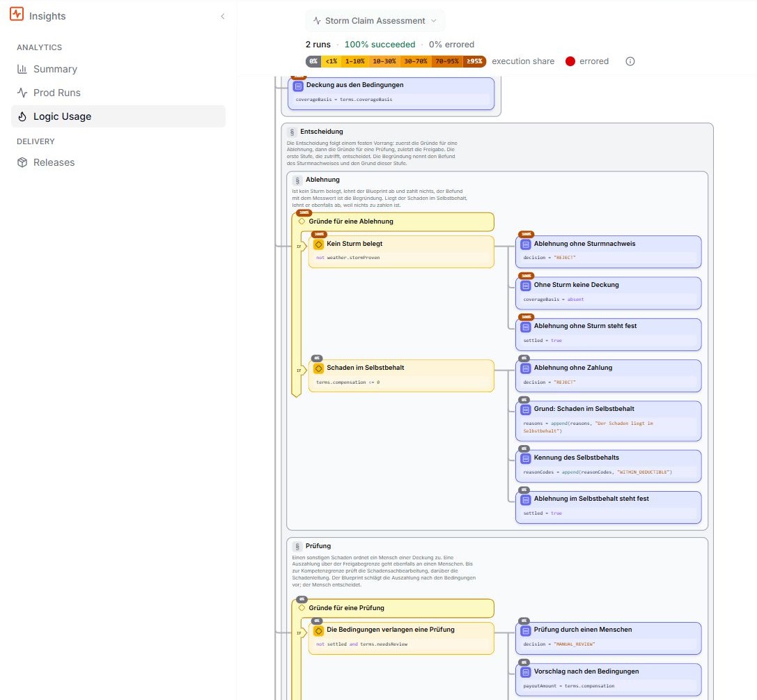Collapse the sidebar with the chevron
The width and height of the screenshot is (757, 700).
223,17
